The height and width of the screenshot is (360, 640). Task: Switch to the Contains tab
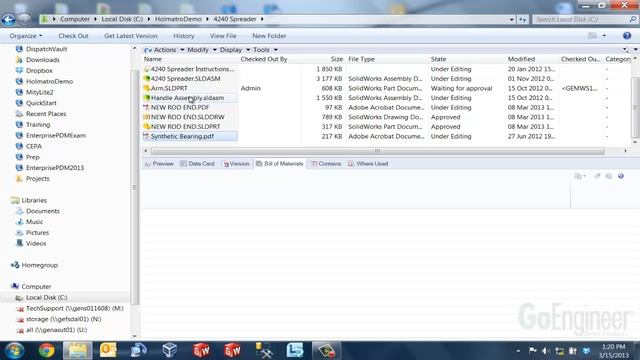(x=326, y=164)
